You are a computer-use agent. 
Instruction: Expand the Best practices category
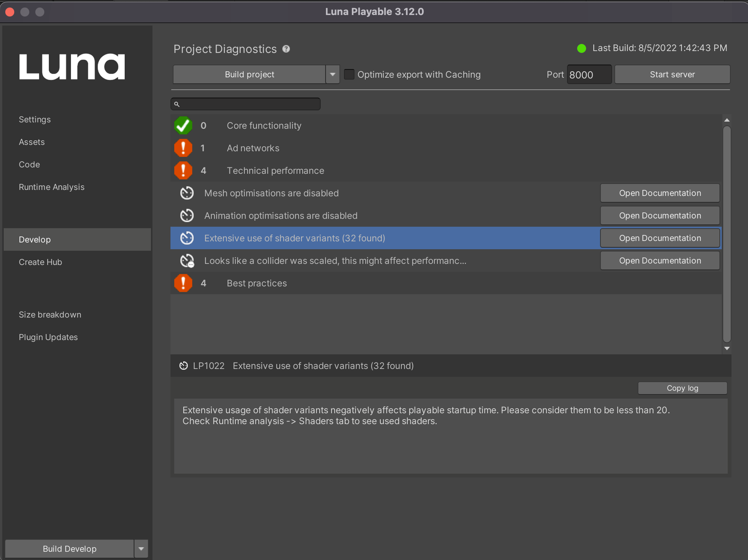tap(446, 283)
